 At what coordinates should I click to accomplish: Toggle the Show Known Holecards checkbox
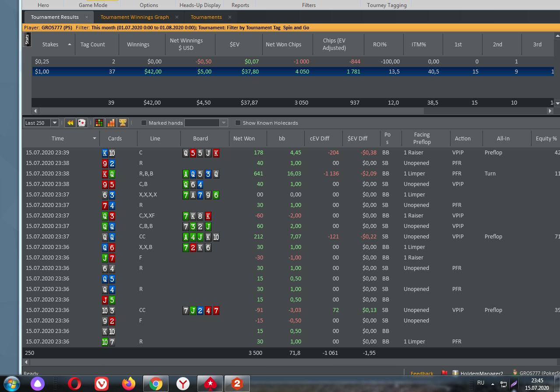(x=238, y=123)
